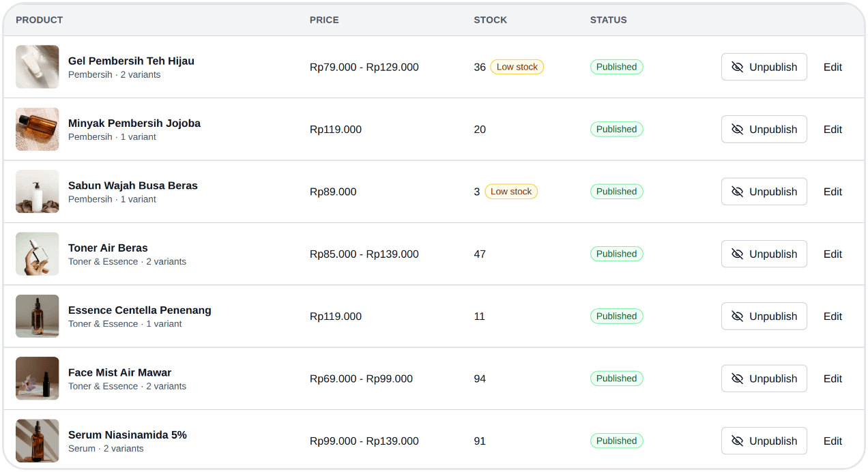Click the PRODUCT column header
The image size is (868, 472).
click(40, 20)
